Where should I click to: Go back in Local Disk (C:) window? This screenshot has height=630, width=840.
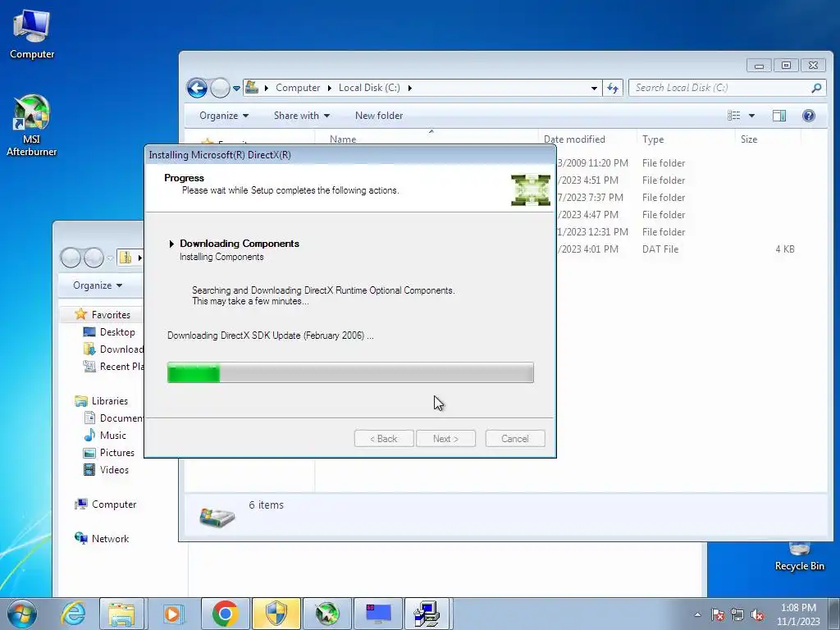197,88
